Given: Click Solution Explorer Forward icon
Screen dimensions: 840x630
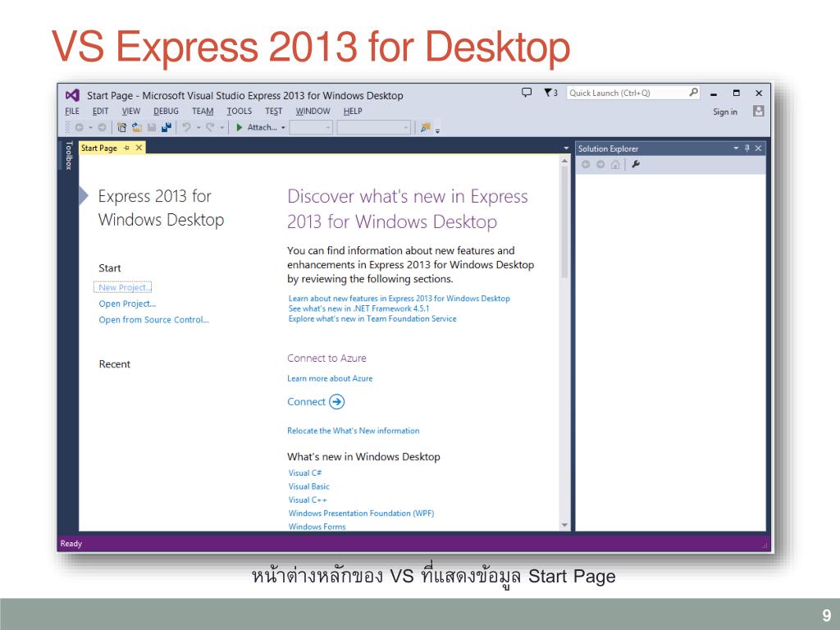Looking at the screenshot, I should click(600, 164).
